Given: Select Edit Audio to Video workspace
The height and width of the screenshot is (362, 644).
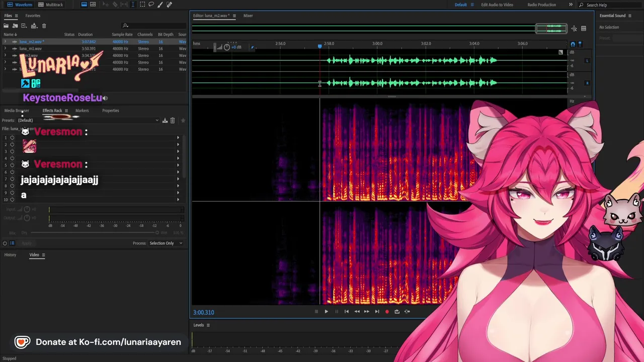Looking at the screenshot, I should (497, 5).
